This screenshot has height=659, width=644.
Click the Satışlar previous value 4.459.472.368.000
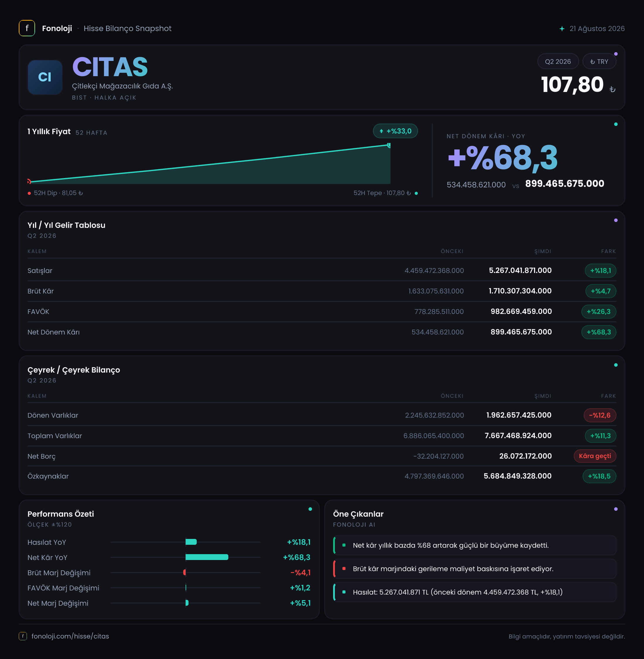pyautogui.click(x=434, y=271)
